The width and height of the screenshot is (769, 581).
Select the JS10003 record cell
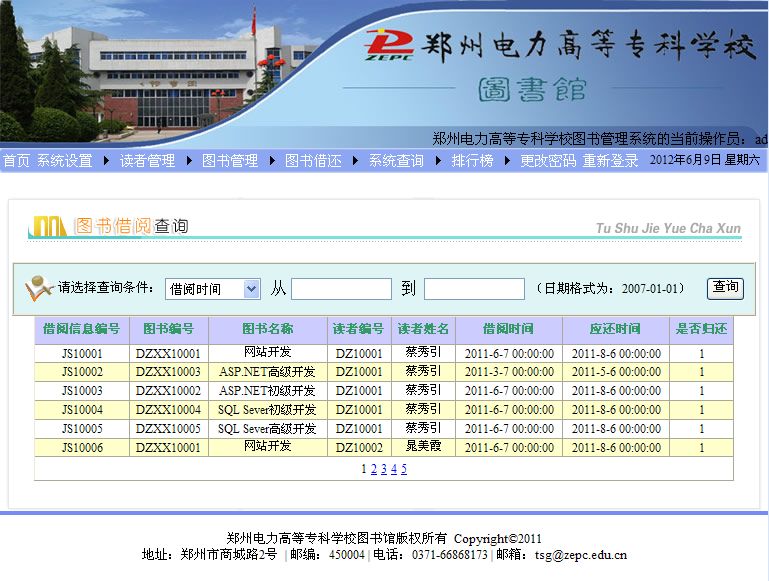(82, 391)
